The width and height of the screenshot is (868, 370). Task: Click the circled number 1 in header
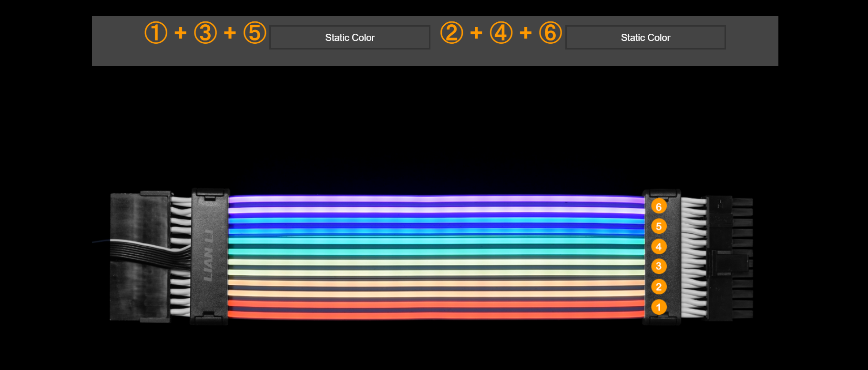pos(156,33)
